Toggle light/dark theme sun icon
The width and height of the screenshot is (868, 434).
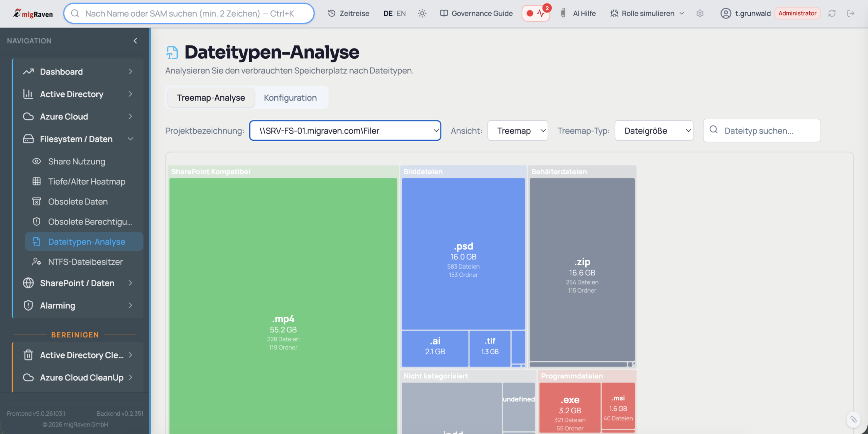tap(422, 13)
